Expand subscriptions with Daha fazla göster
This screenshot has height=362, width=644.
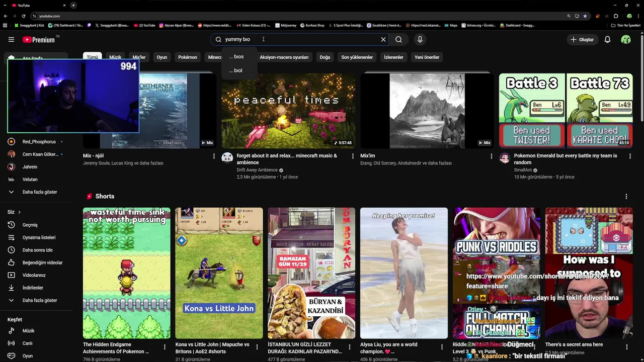(x=36, y=192)
